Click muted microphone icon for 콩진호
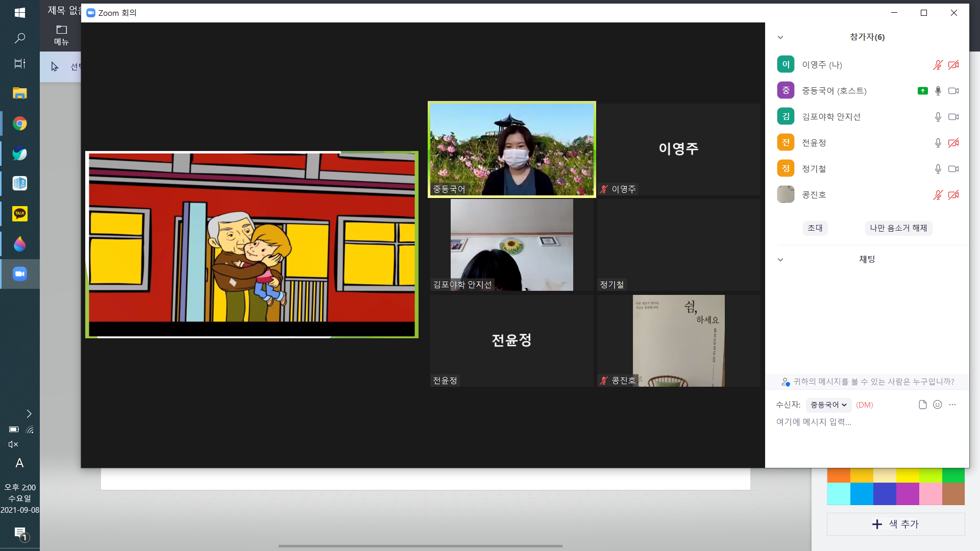Screen dimensions: 980x551 pyautogui.click(x=938, y=195)
